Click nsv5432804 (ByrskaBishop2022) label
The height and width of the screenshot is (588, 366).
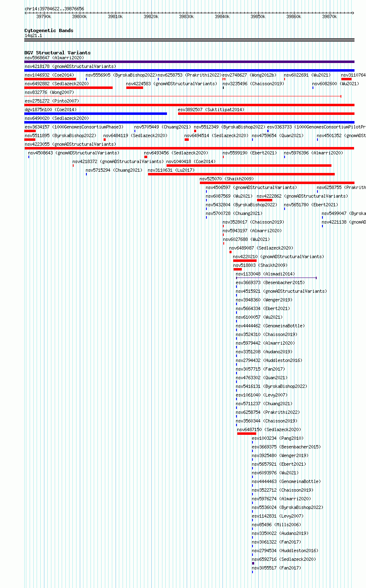[242, 205]
